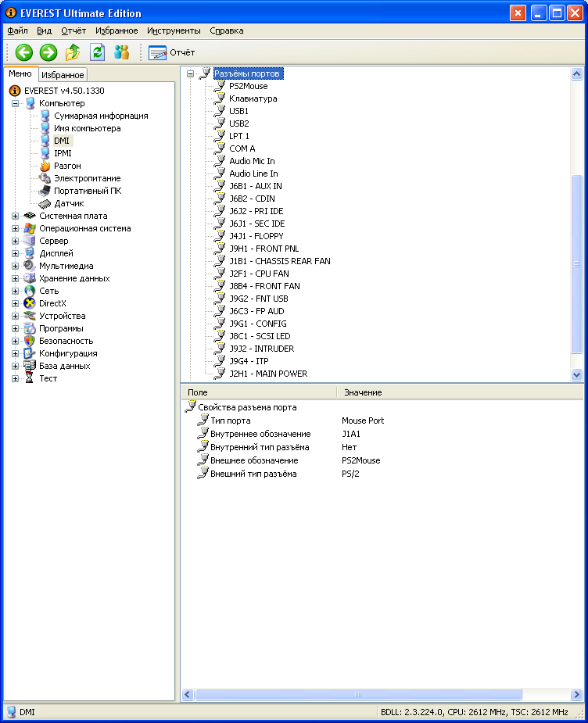The height and width of the screenshot is (723, 588).
Task: Click the Сеть network icon
Action: (x=30, y=291)
